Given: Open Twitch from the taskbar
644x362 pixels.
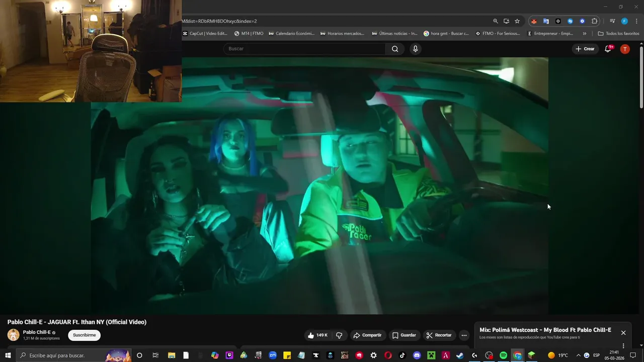Looking at the screenshot, I should (229, 355).
